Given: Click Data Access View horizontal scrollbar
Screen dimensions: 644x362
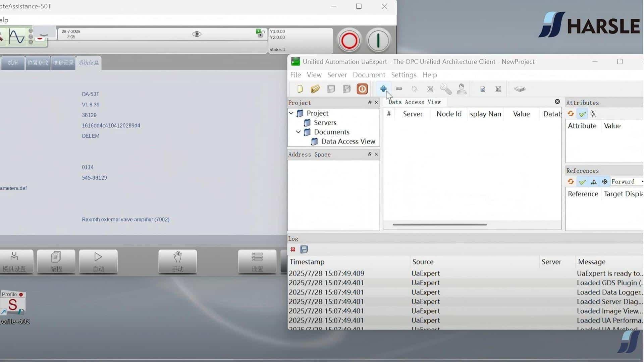Looking at the screenshot, I should pyautogui.click(x=439, y=225).
